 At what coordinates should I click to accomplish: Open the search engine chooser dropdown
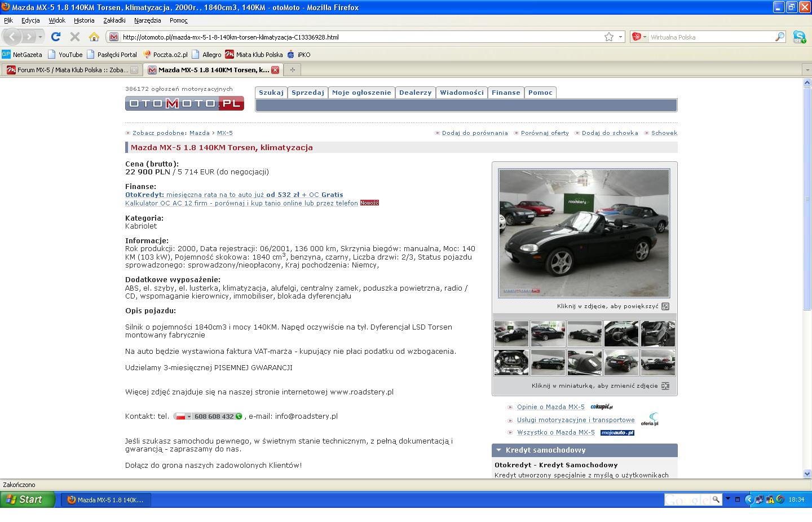click(x=639, y=37)
